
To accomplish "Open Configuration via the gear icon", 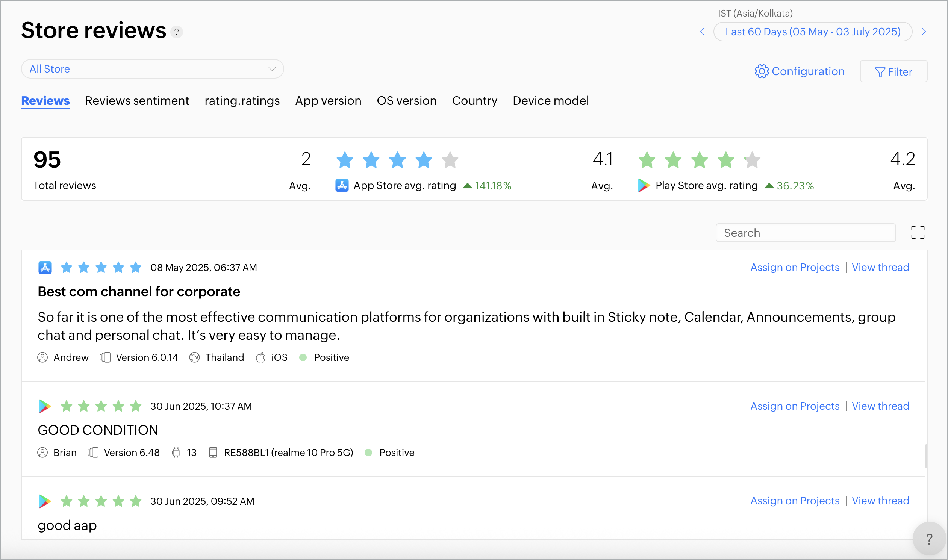I will click(761, 71).
